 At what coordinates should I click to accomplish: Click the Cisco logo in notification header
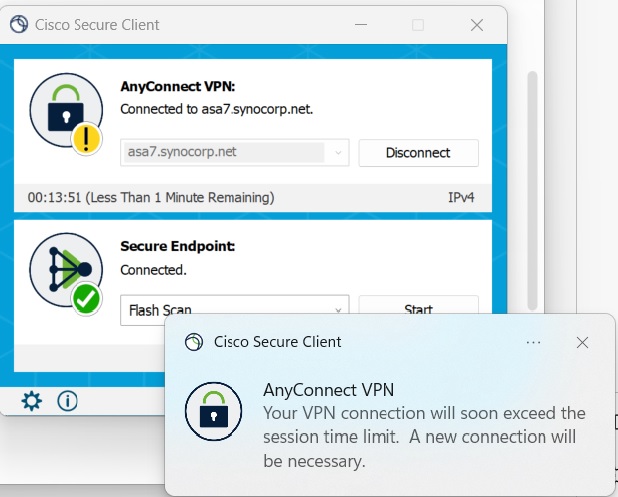[194, 342]
